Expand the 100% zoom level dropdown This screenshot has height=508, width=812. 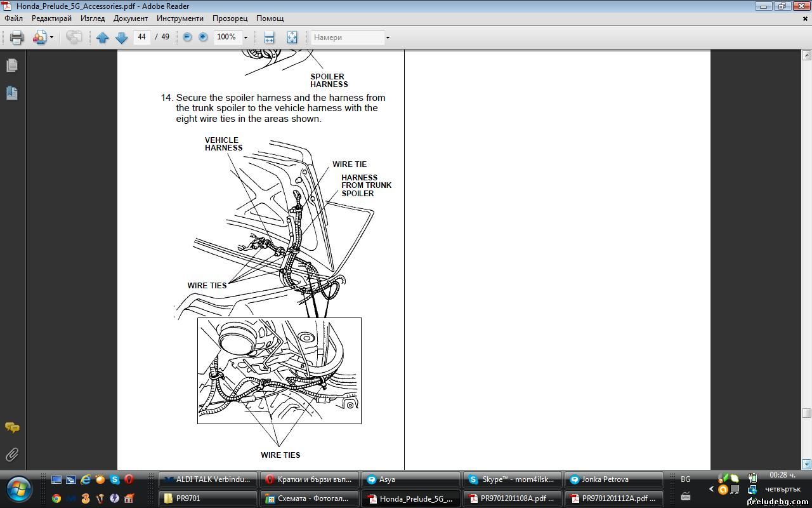[x=246, y=37]
